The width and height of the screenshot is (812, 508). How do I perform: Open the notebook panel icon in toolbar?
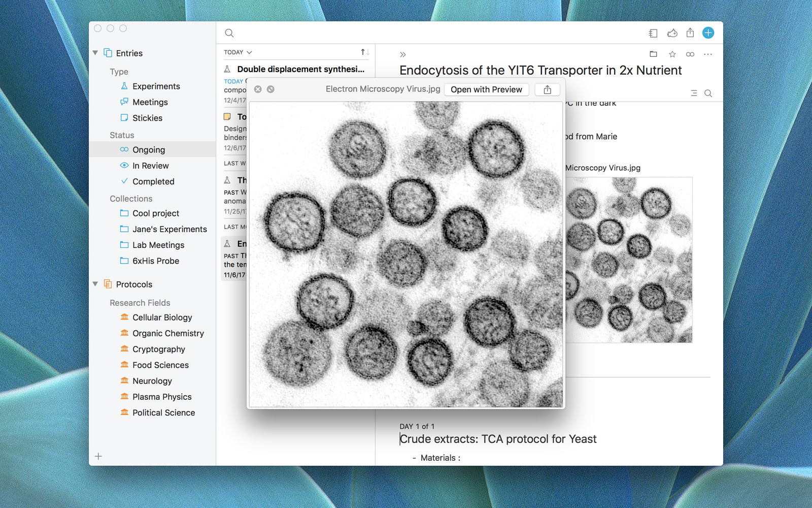click(x=653, y=33)
